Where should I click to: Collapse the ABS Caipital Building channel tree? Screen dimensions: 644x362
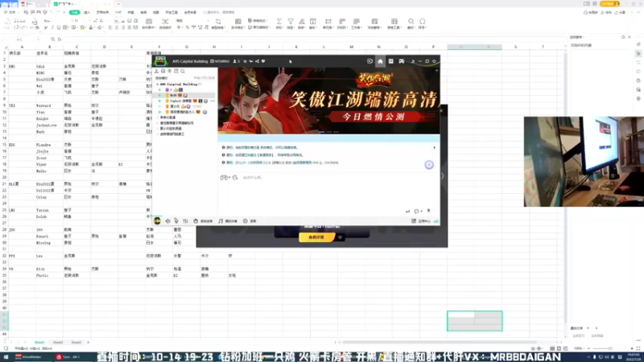pos(157,84)
